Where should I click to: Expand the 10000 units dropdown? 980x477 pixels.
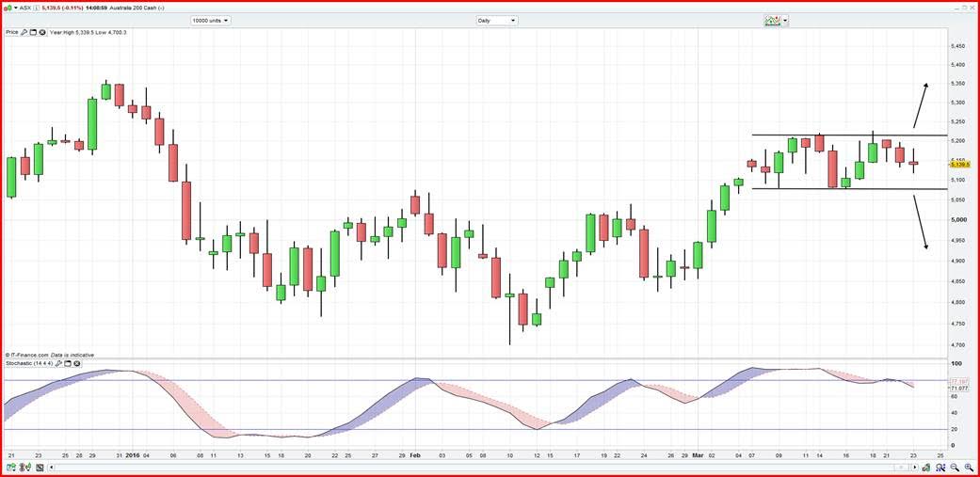point(210,20)
